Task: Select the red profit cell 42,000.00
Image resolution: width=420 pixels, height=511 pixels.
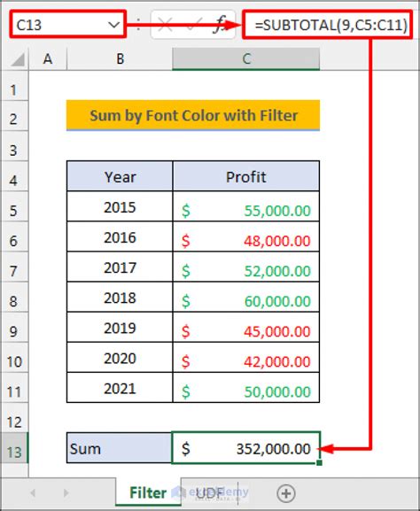Action: (246, 358)
